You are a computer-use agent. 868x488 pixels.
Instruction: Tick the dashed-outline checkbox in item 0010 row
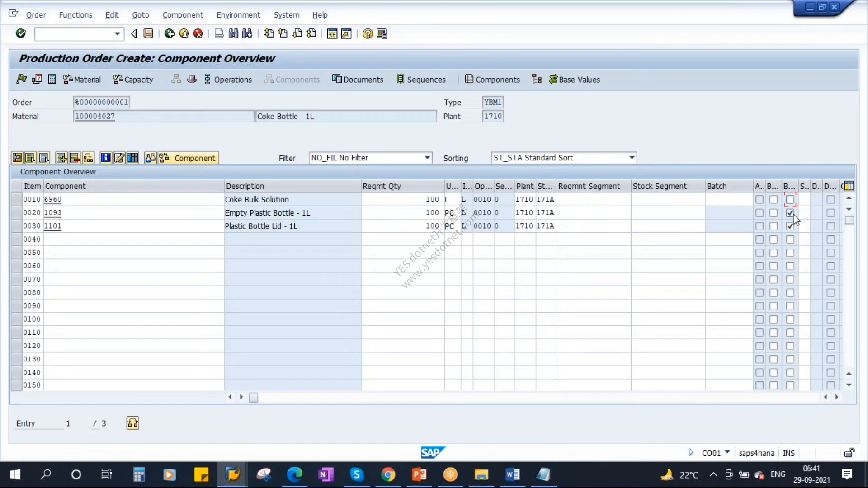click(790, 199)
